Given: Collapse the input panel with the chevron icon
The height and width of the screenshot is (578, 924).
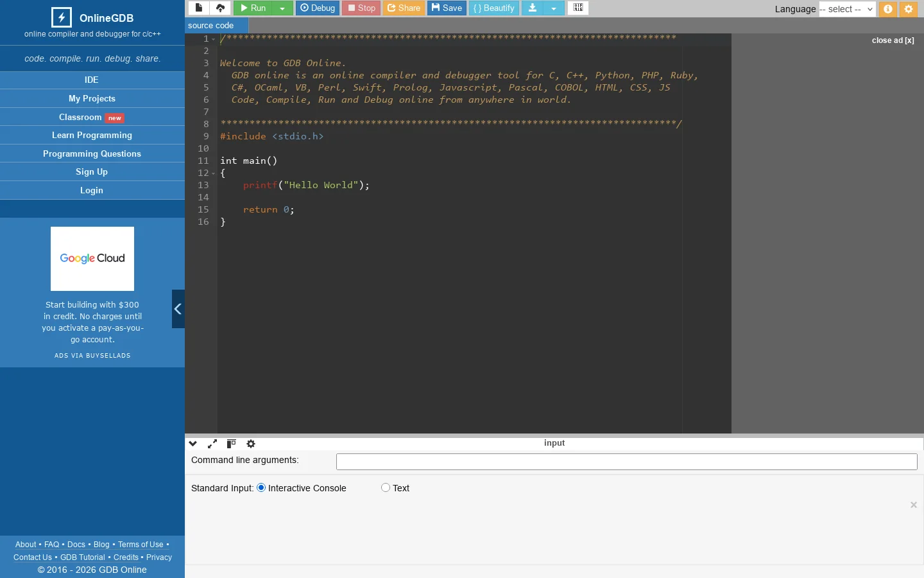Looking at the screenshot, I should pos(193,444).
